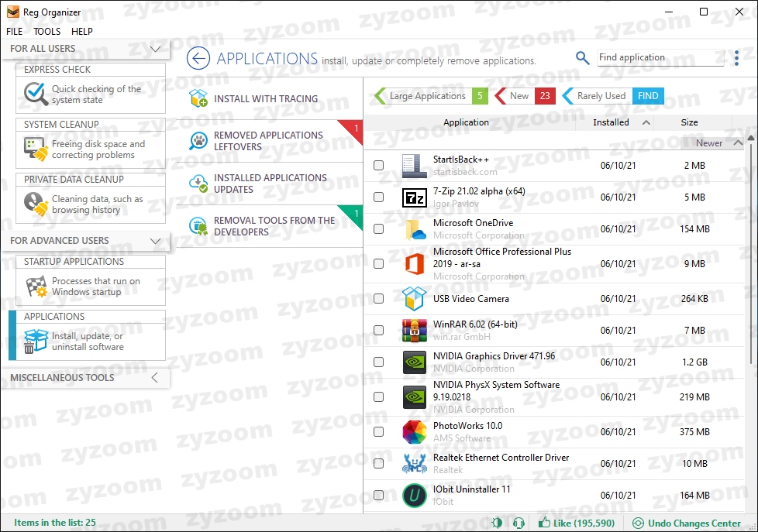Click the Install With Tracing icon
Viewport: 758px width, 532px height.
tap(198, 98)
